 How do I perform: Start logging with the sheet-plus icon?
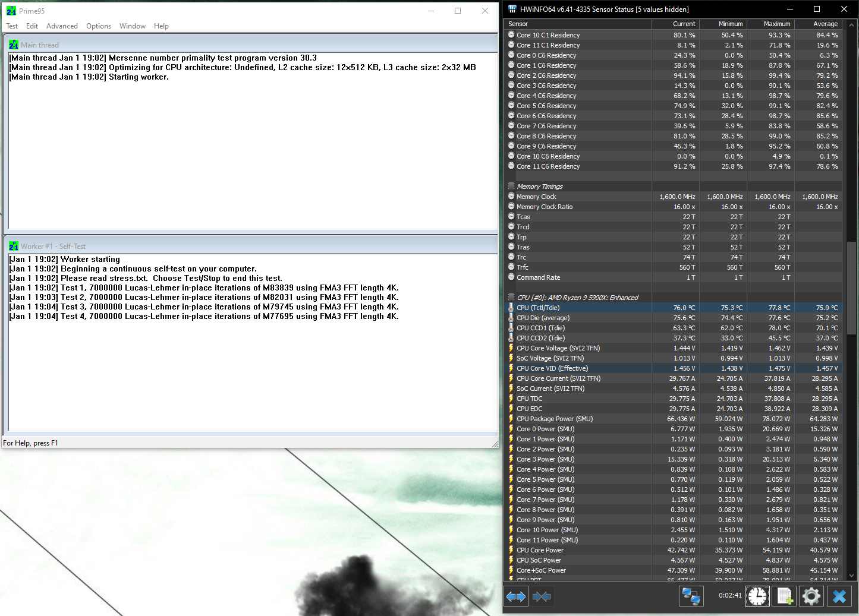click(x=785, y=596)
